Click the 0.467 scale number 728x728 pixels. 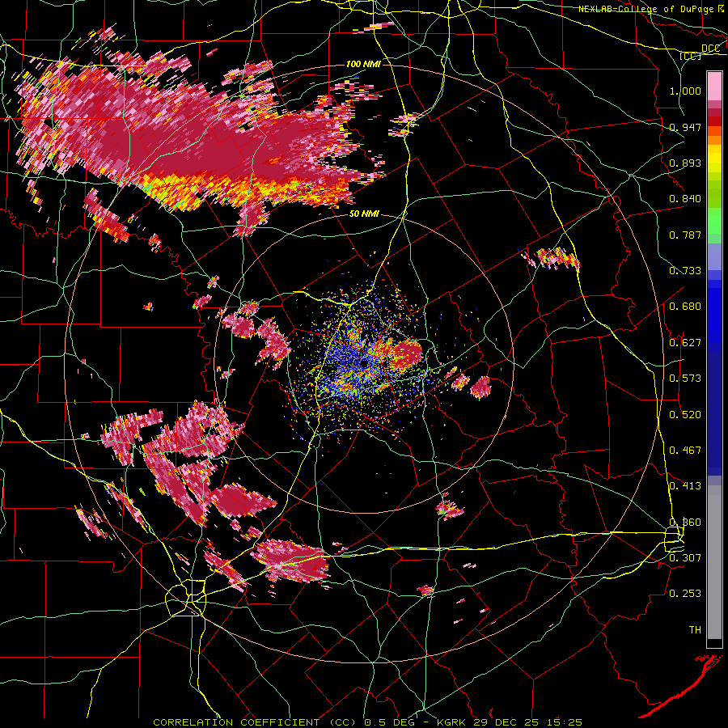pyautogui.click(x=685, y=451)
